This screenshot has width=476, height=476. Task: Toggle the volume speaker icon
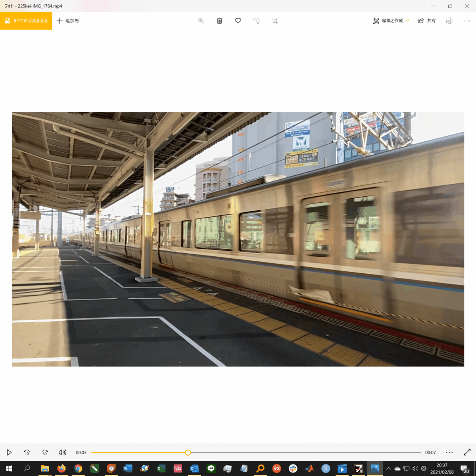coord(62,452)
